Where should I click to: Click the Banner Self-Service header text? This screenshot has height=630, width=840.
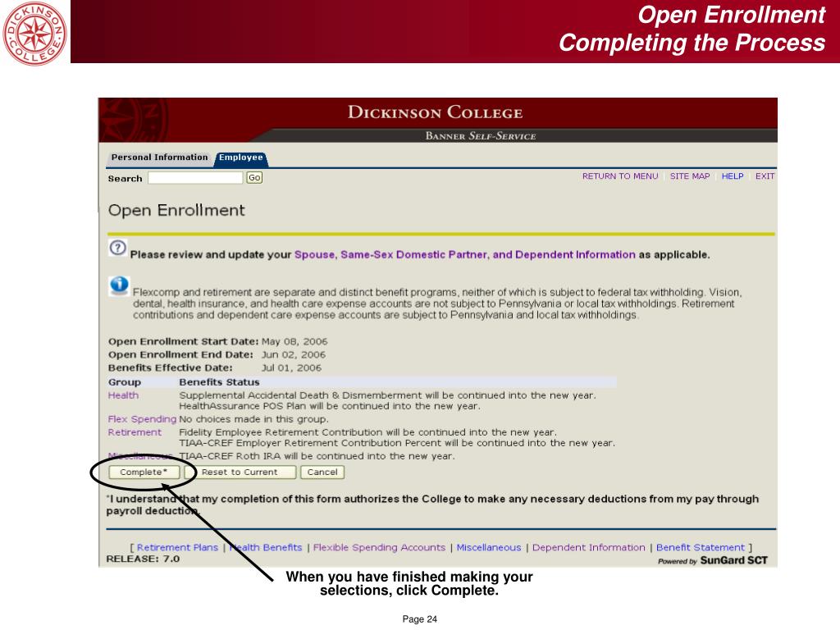pyautogui.click(x=481, y=136)
